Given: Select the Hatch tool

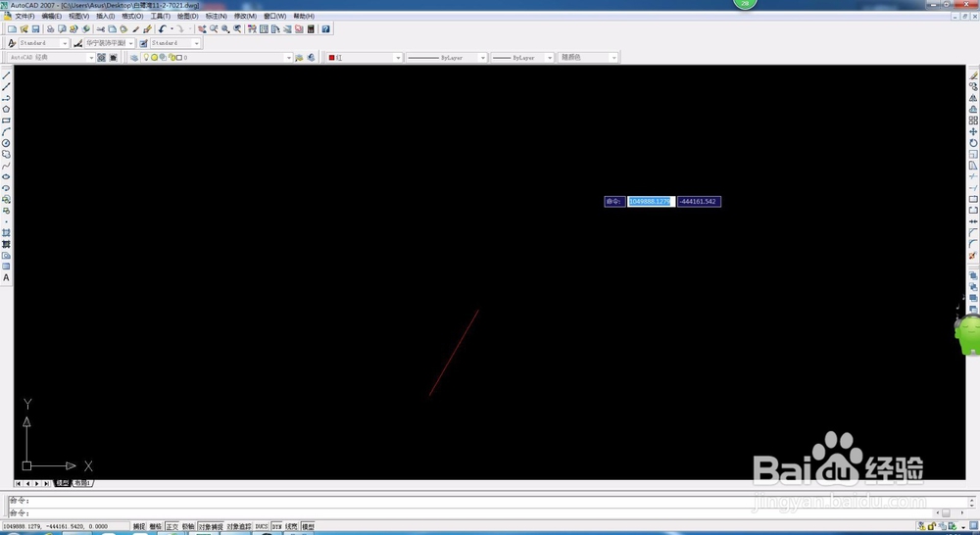Looking at the screenshot, I should pyautogui.click(x=6, y=232).
